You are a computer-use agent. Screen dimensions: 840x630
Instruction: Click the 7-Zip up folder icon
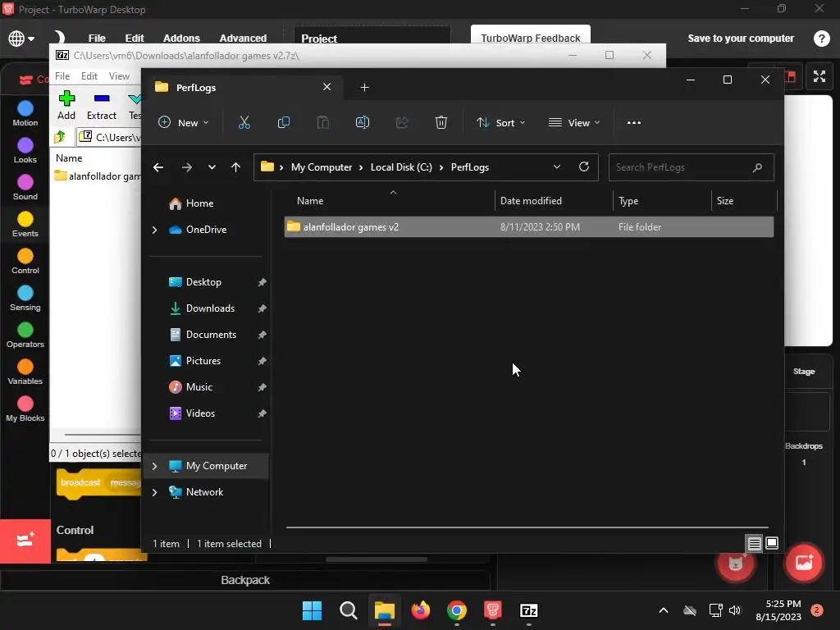tap(60, 137)
